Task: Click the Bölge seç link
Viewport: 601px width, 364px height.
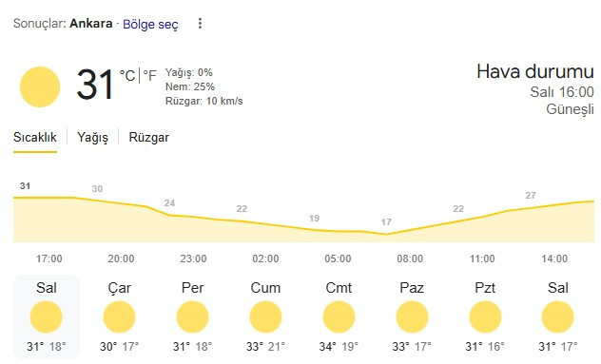Action: (150, 24)
